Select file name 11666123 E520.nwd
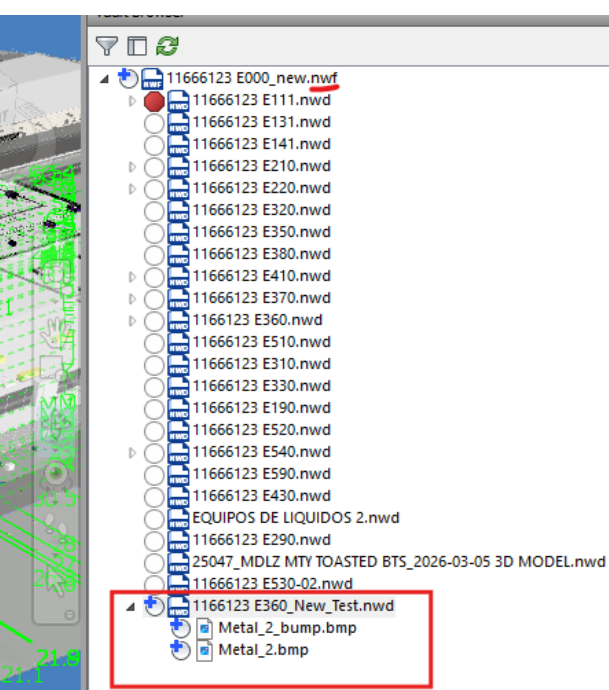609x690 pixels. pos(262,430)
